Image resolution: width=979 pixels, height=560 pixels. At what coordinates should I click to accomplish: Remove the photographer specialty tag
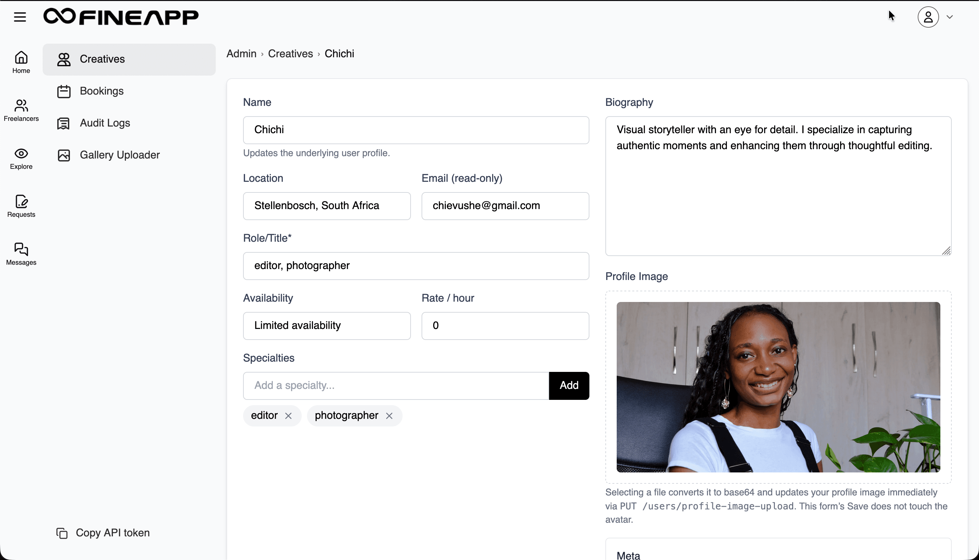[389, 416]
